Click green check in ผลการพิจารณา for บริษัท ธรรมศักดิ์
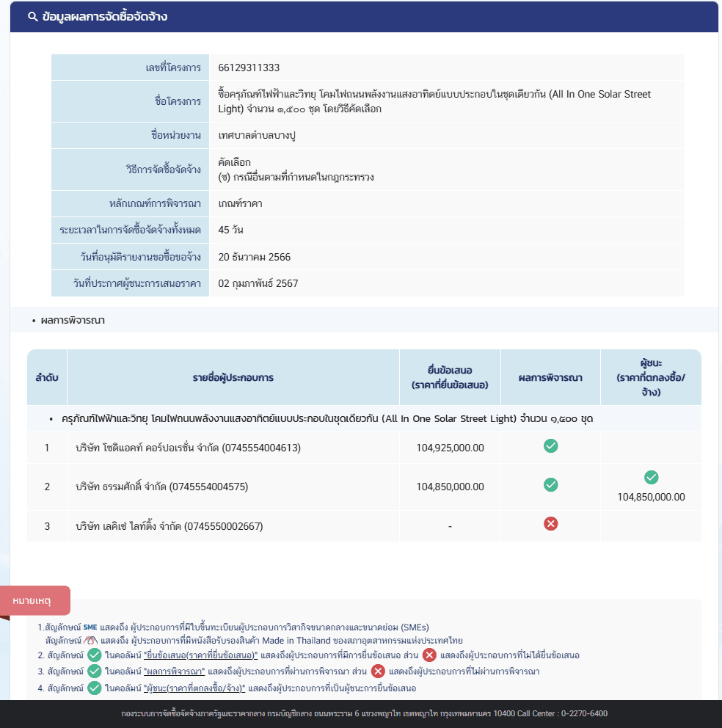 [x=550, y=485]
